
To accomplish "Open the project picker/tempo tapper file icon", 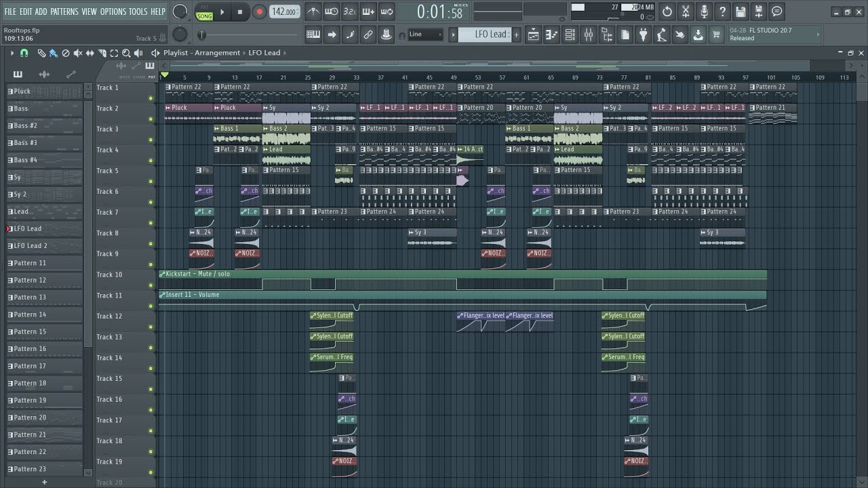I will pyautogui.click(x=625, y=35).
